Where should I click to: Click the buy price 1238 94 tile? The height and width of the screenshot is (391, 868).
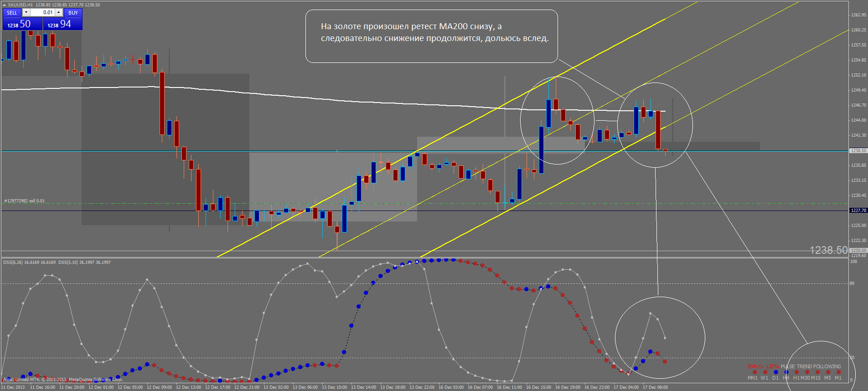click(62, 24)
